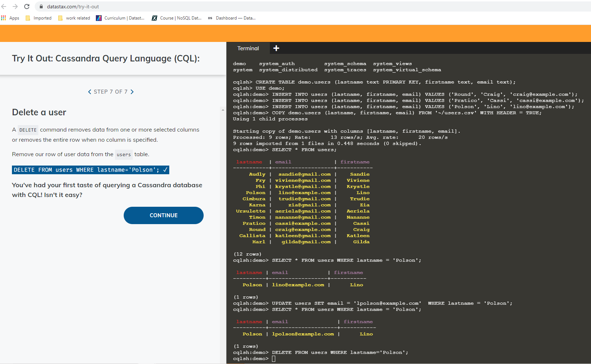The width and height of the screenshot is (591, 364).
Task: Click the checkmark beside the DELETE command
Action: pyautogui.click(x=165, y=170)
